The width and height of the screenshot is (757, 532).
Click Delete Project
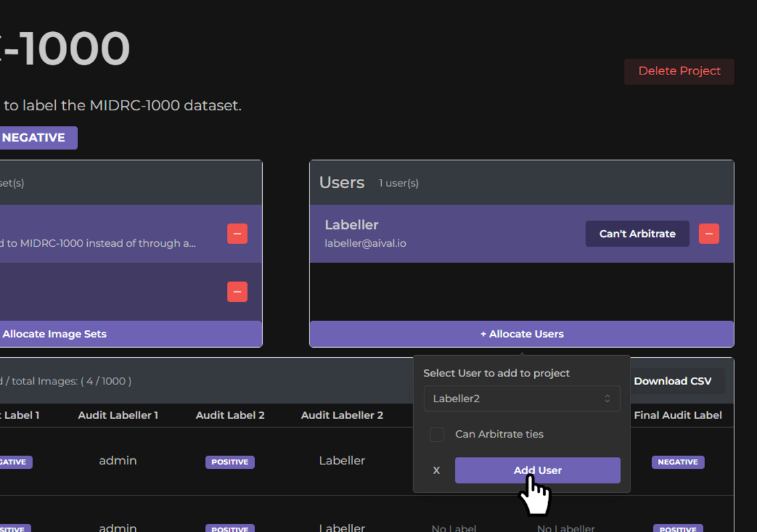(x=678, y=71)
